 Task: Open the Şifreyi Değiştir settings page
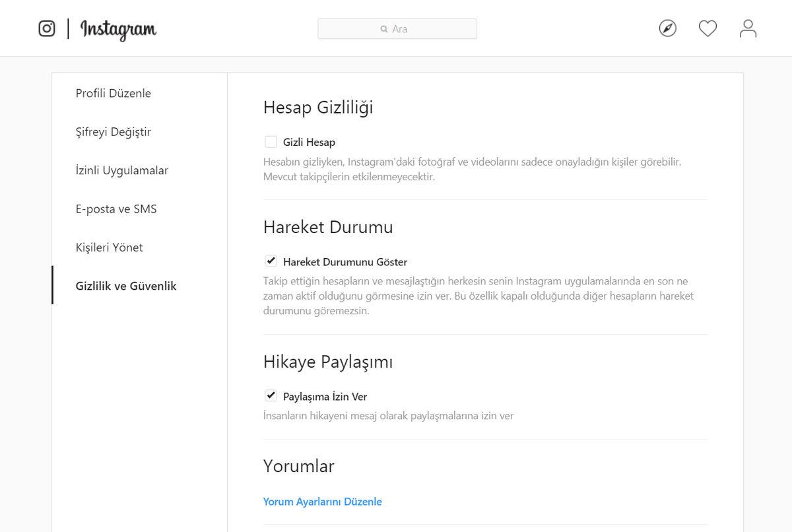click(x=113, y=131)
